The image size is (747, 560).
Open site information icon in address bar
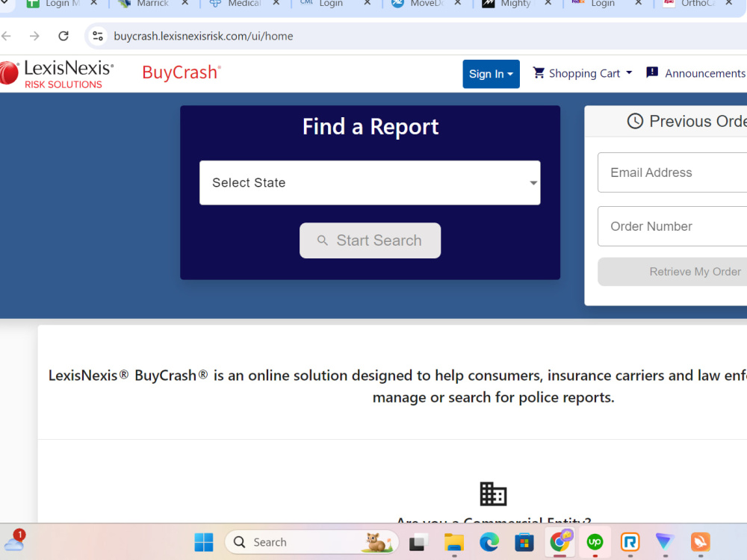pyautogui.click(x=98, y=36)
